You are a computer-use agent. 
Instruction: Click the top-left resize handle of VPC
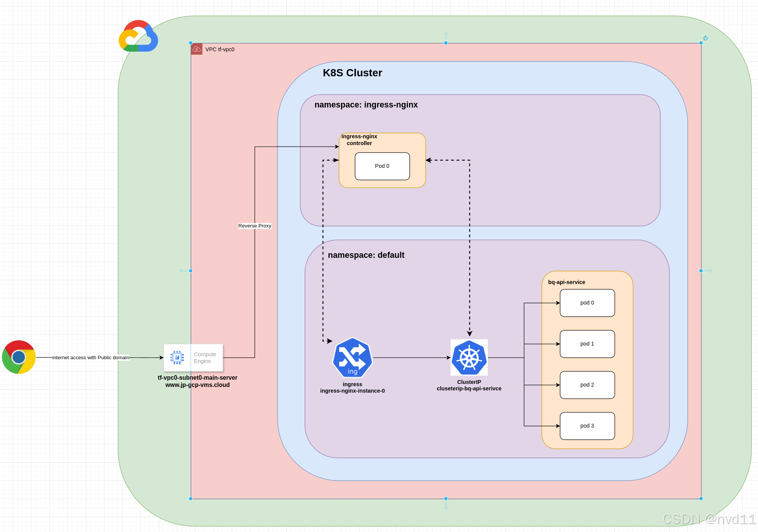191,43
